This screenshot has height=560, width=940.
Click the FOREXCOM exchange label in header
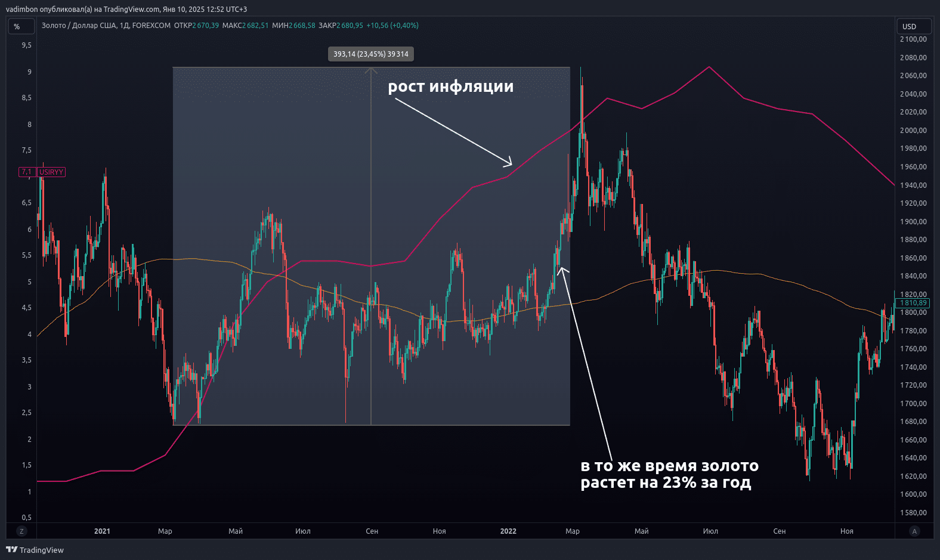point(151,26)
